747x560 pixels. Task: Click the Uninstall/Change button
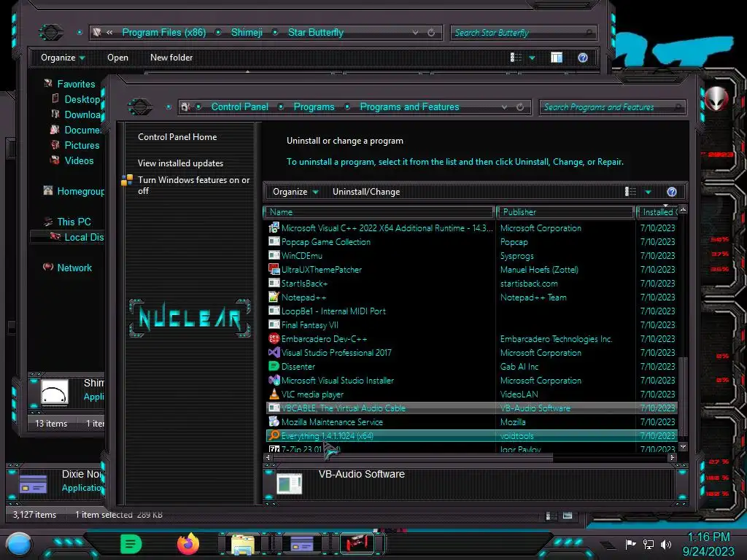(366, 192)
